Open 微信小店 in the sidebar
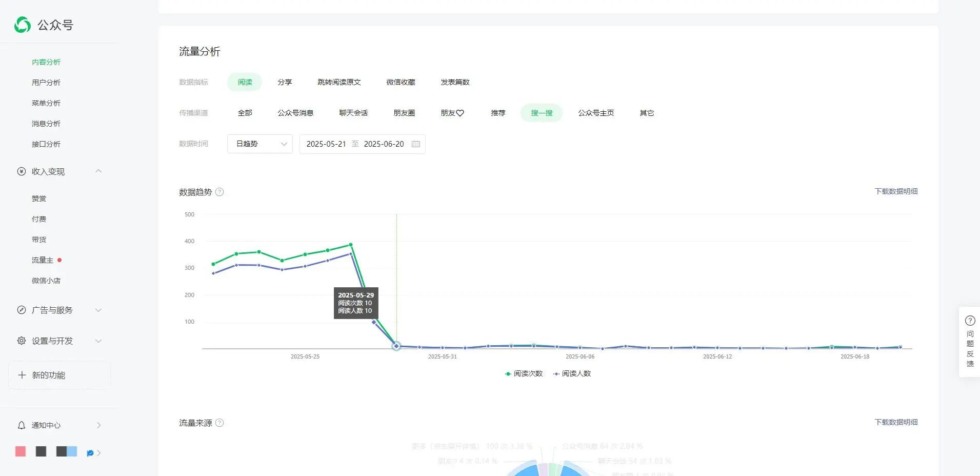Screen dimensions: 980x476 click(46, 281)
